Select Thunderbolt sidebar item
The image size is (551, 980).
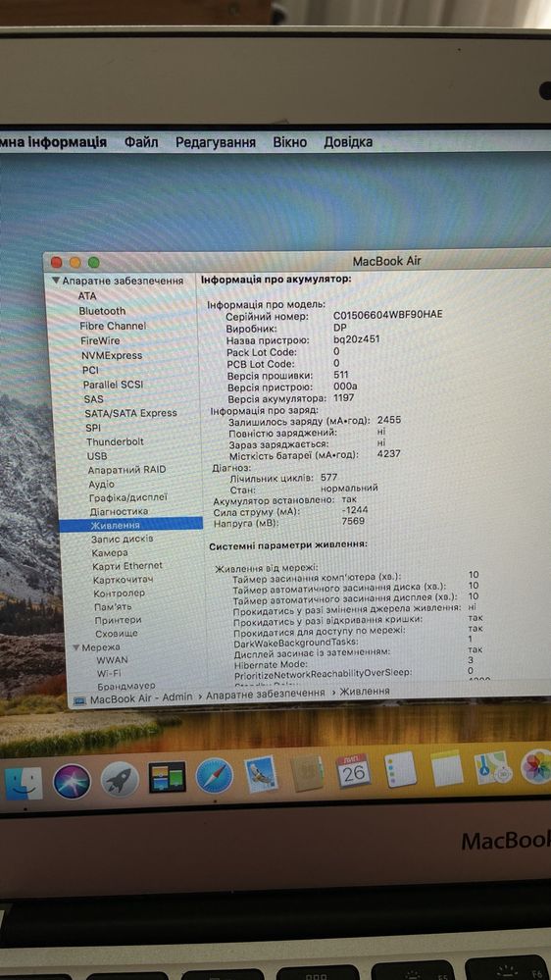point(115,441)
